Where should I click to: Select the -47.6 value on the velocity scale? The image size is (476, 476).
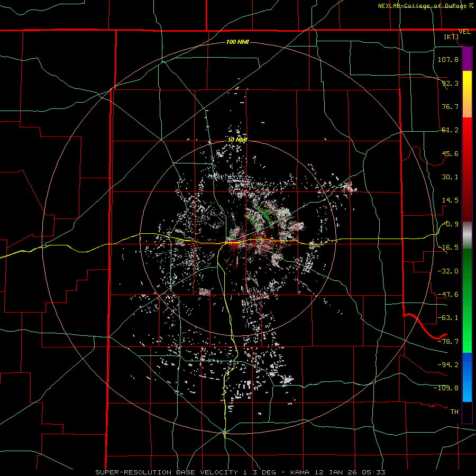pos(448,295)
